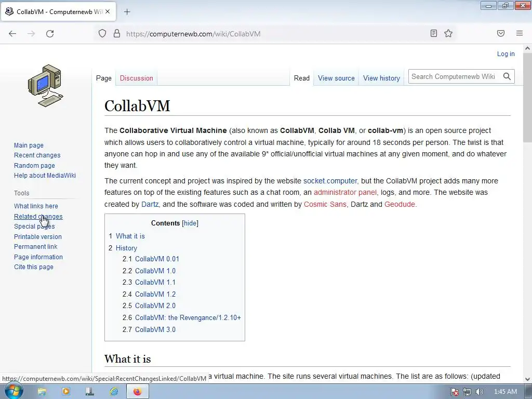Viewport: 532px width, 399px height.
Task: Jump to CollabVM 3.0 section
Action: coord(155,329)
